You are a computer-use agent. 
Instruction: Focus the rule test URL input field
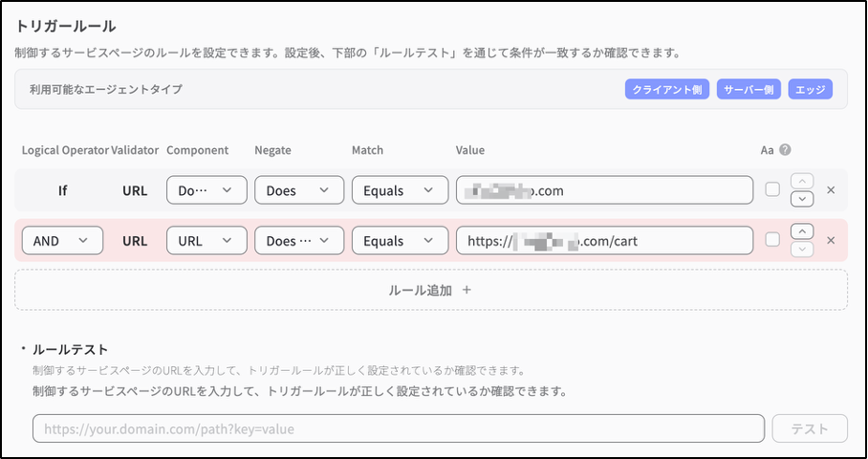point(399,428)
